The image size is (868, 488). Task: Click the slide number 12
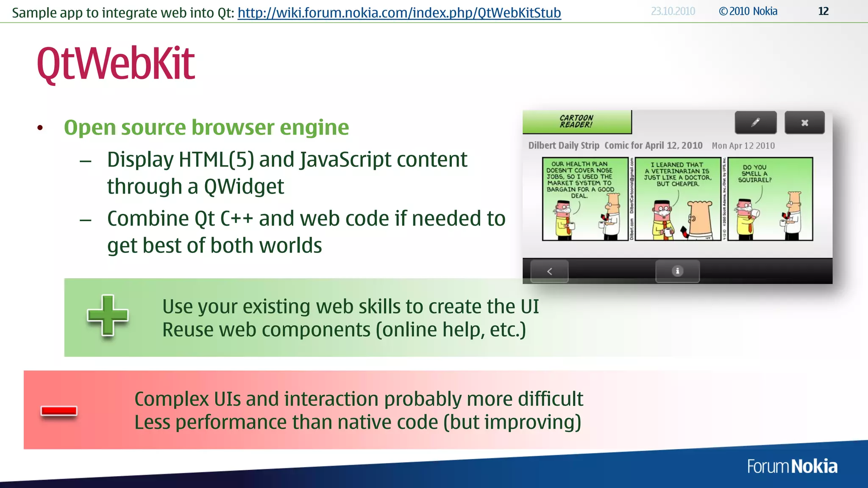point(823,11)
